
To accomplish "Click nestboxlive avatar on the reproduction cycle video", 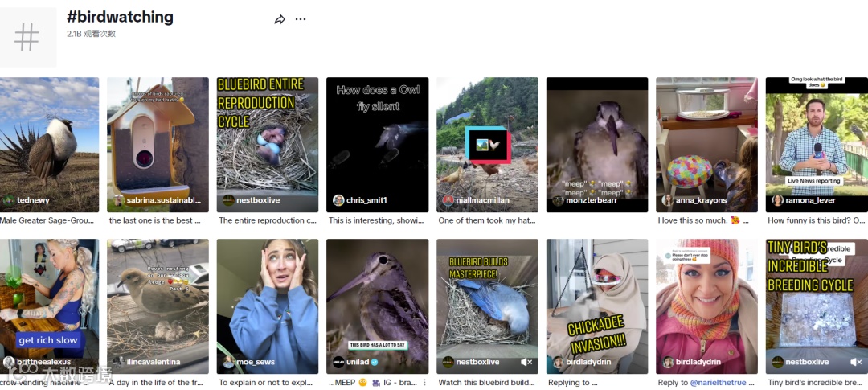I will click(228, 200).
